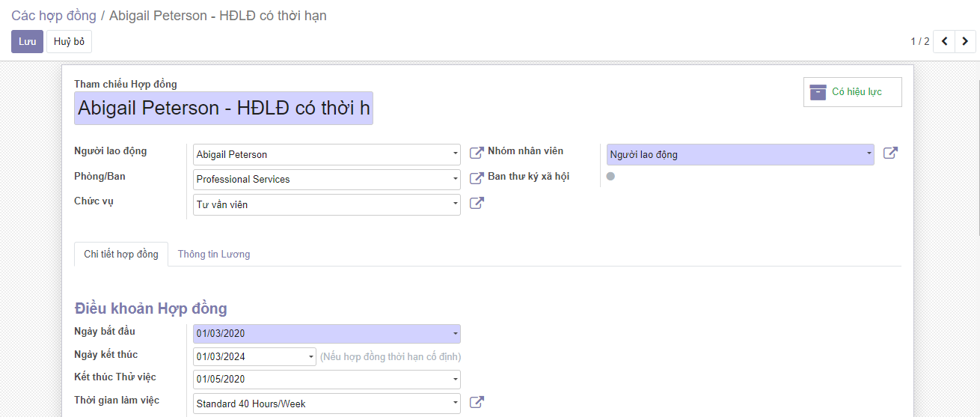Go to next record with right arrow
This screenshot has width=980, height=417.
[x=966, y=41]
